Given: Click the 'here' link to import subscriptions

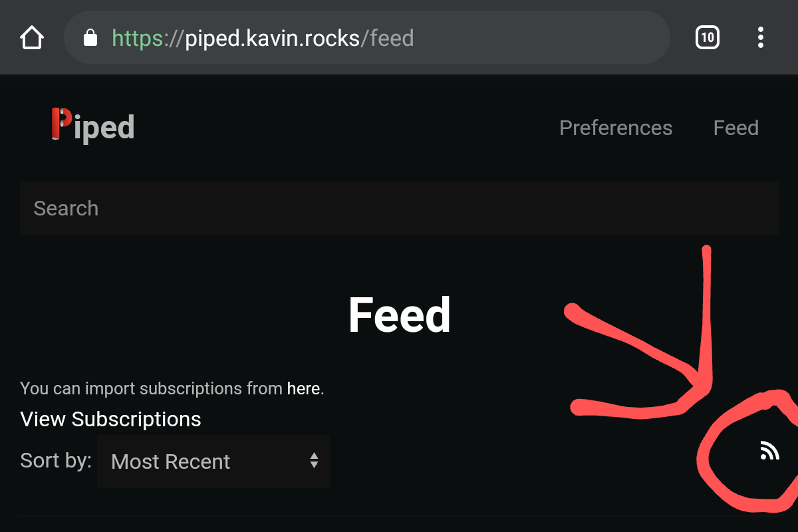Looking at the screenshot, I should (303, 388).
